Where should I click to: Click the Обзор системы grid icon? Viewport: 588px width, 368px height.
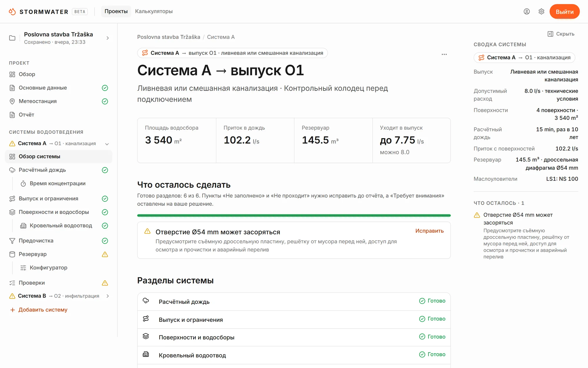(12, 157)
